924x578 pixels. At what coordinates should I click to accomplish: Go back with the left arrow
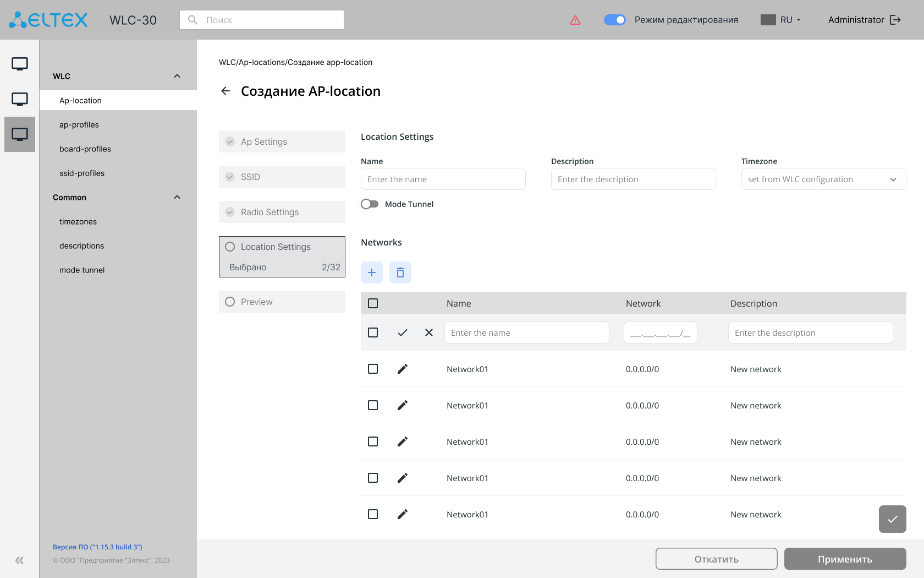(x=226, y=91)
